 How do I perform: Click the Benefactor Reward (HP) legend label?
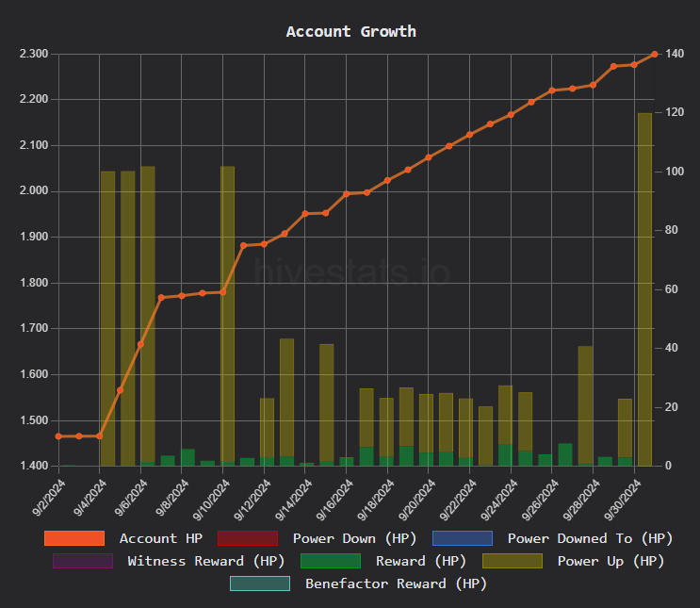pos(396,583)
